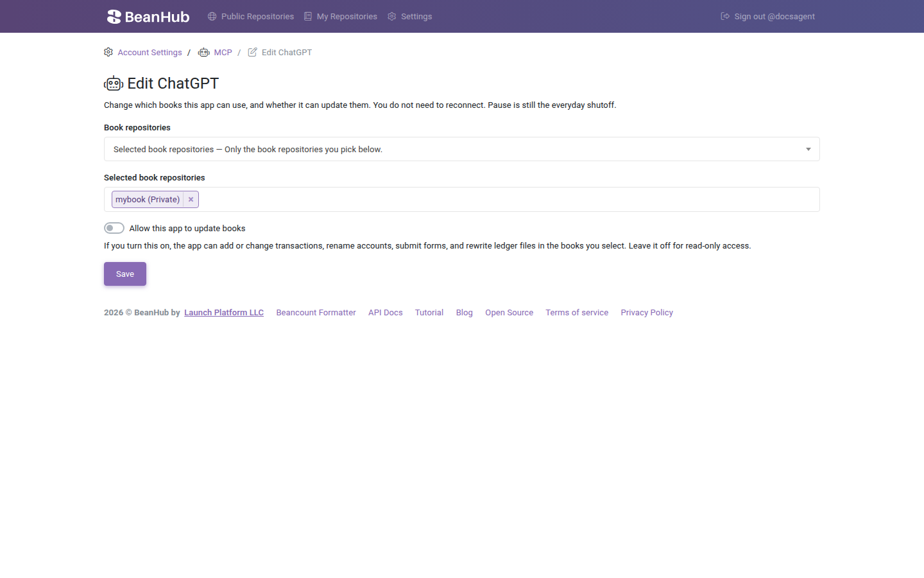This screenshot has width=924, height=578.
Task: Click the robot icon beside Edit ChatGPT heading
Action: tap(114, 83)
